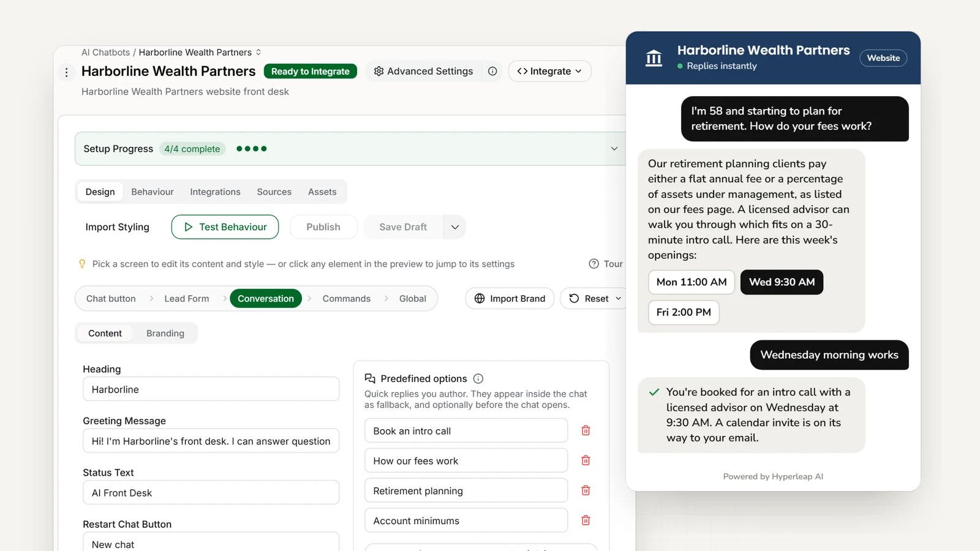The width and height of the screenshot is (980, 551).
Task: Select the Global screen step
Action: (x=412, y=299)
